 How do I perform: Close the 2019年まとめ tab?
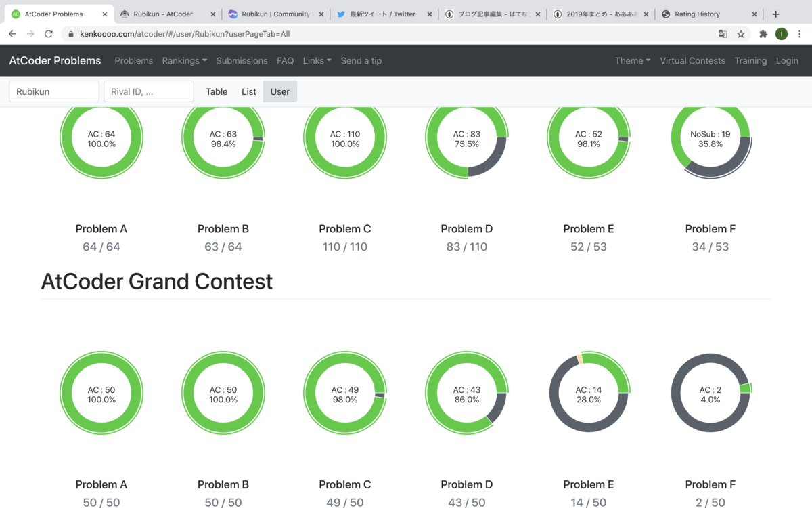[646, 14]
